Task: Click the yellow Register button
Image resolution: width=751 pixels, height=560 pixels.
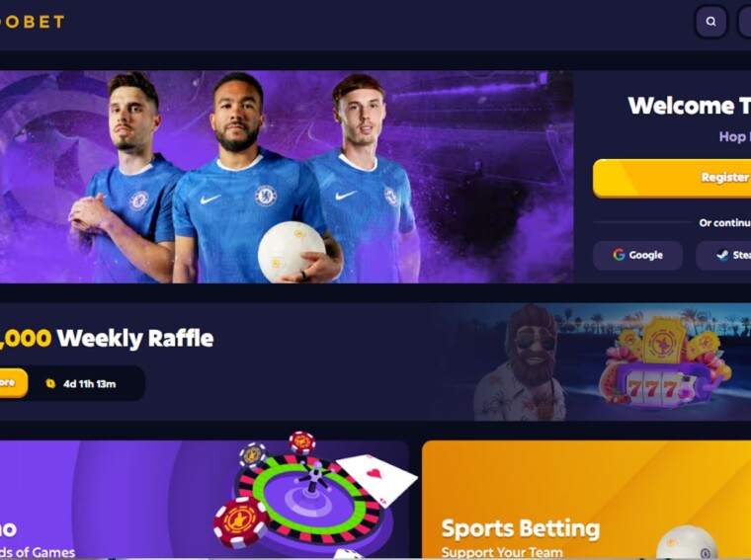Action: (x=672, y=178)
